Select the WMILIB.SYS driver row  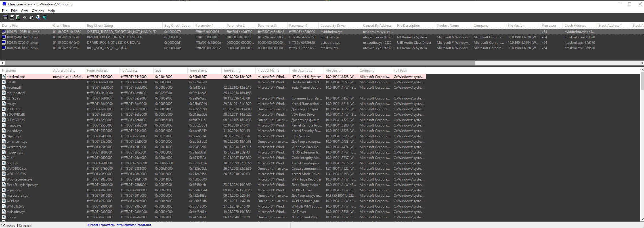[x=213, y=206]
